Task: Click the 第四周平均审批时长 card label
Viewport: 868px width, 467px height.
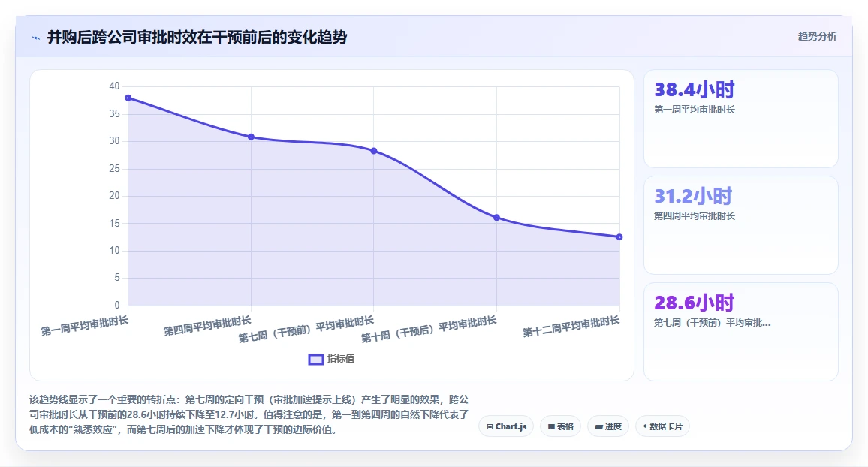Action: (x=695, y=215)
